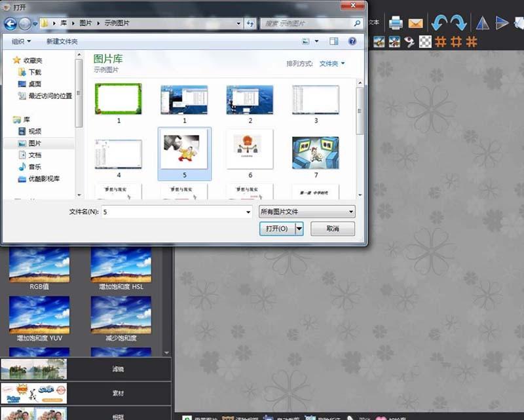
Task: Click the email envelope icon
Action: [415, 24]
